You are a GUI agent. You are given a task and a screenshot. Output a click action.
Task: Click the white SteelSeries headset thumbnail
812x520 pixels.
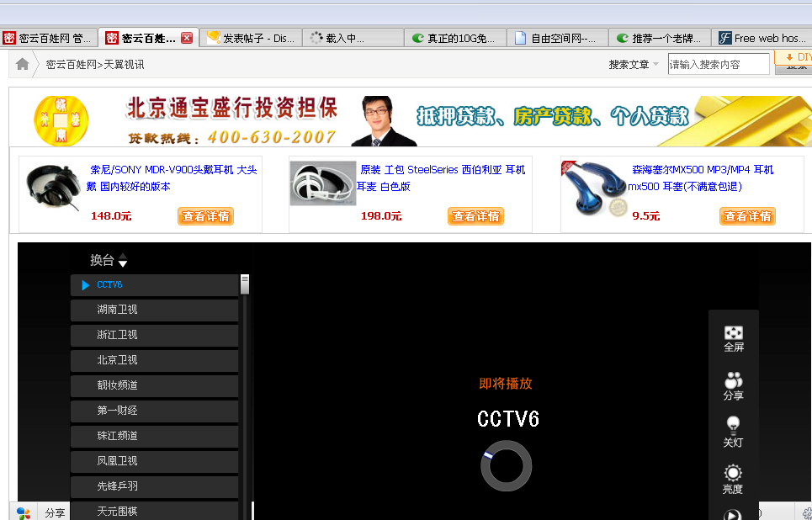click(323, 183)
